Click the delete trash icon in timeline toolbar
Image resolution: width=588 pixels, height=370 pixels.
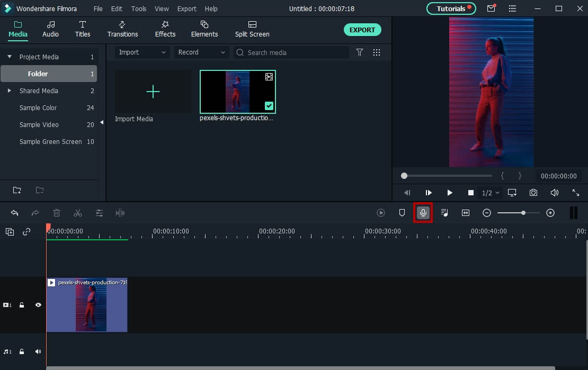point(57,213)
